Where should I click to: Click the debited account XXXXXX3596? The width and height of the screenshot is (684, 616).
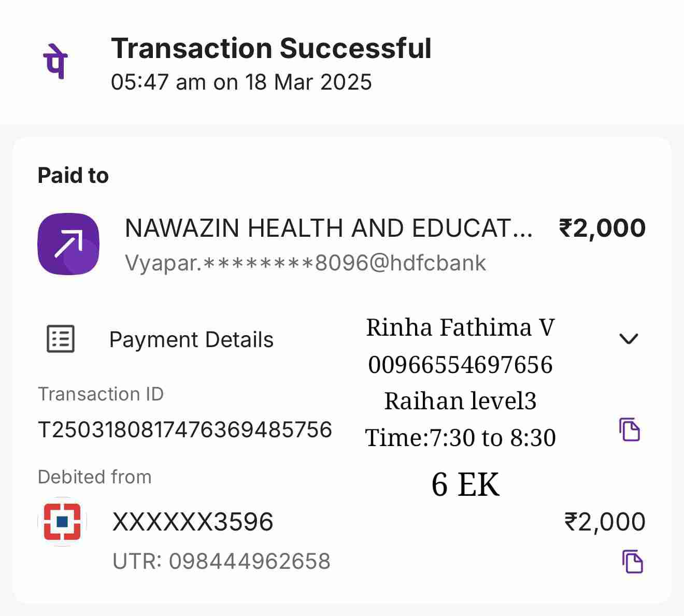pos(193,522)
